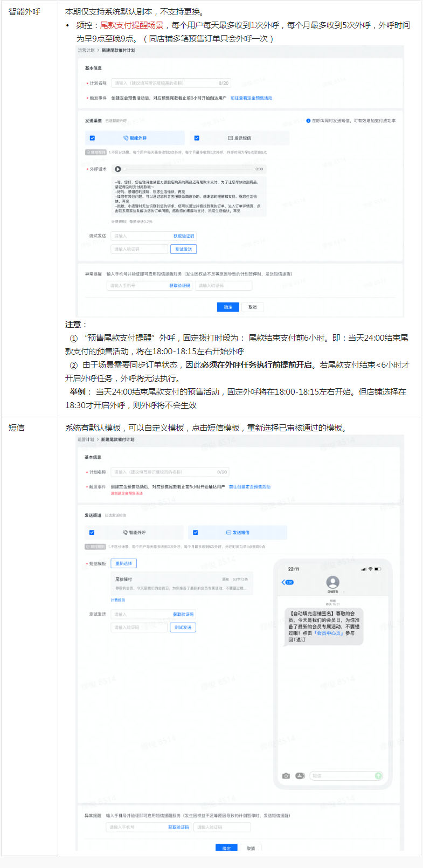The image size is (423, 868).
Task: Uncheck 发送短信 checkbox in the 短信 section screenshot
Action: (x=196, y=533)
